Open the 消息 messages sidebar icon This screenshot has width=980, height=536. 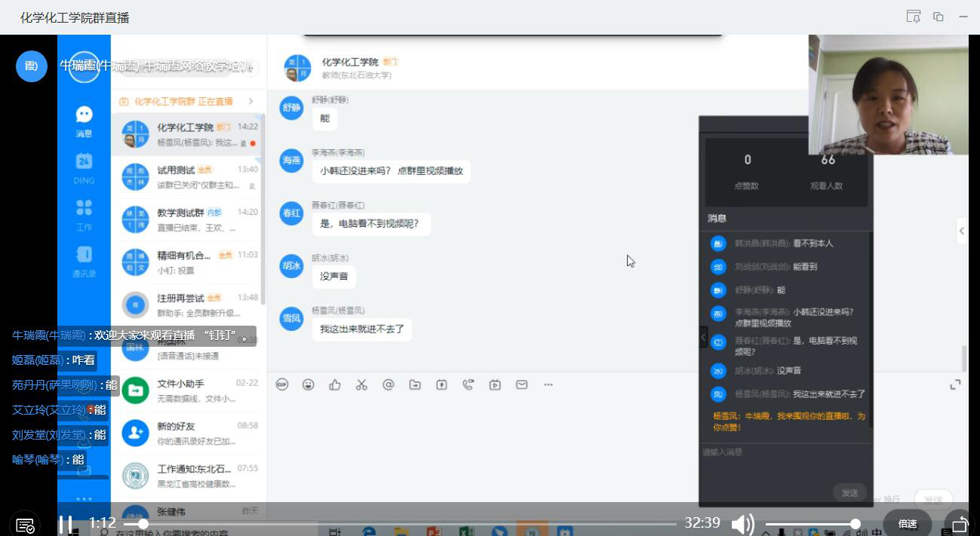pyautogui.click(x=84, y=121)
